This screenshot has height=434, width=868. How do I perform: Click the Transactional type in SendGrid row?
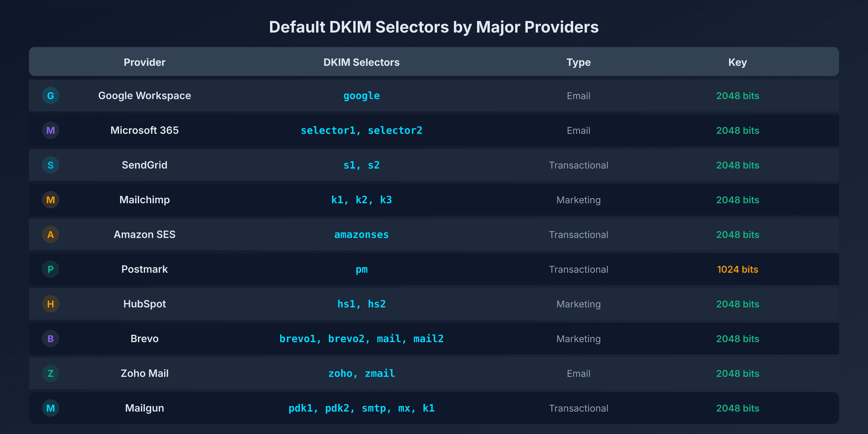579,165
